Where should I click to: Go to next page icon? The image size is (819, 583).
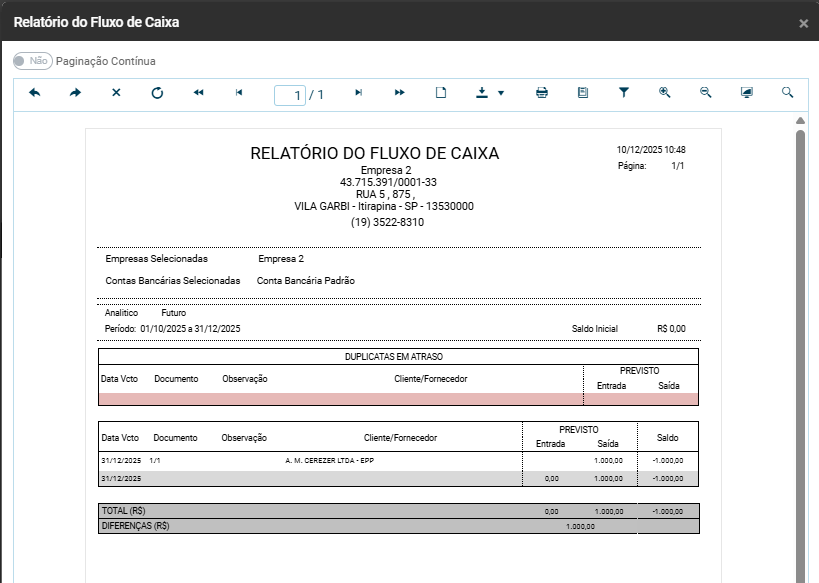point(359,93)
